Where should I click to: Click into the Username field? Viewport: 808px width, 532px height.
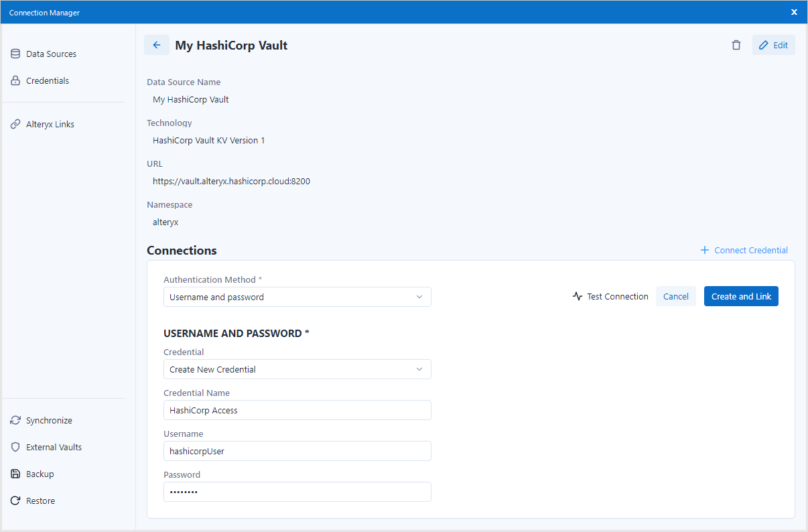tap(297, 451)
